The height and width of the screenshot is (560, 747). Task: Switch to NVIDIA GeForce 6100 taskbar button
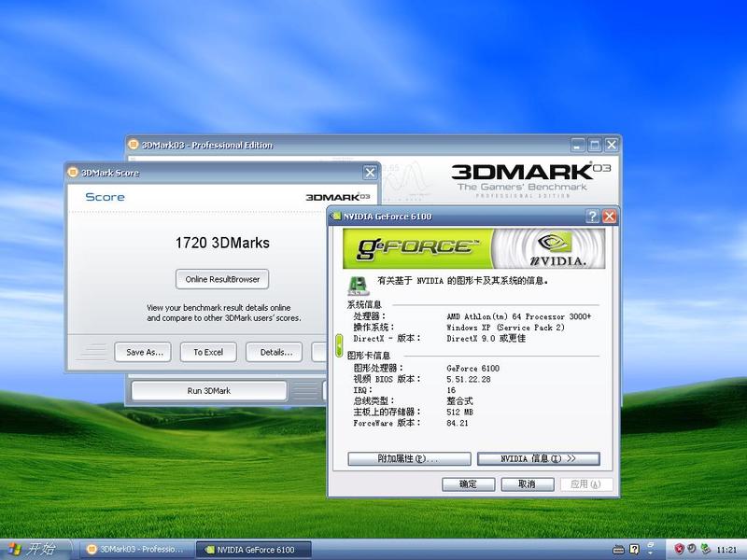253,550
